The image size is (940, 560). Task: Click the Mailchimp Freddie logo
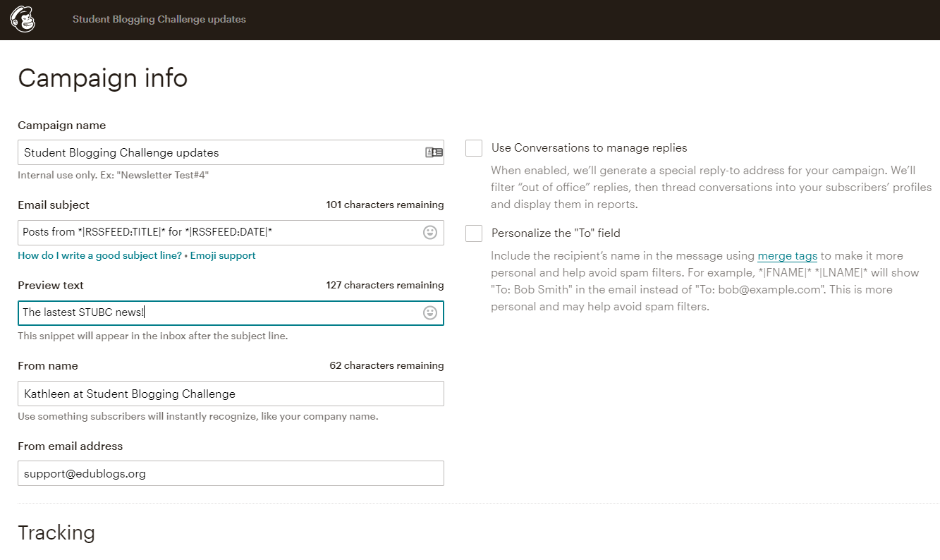[x=23, y=20]
